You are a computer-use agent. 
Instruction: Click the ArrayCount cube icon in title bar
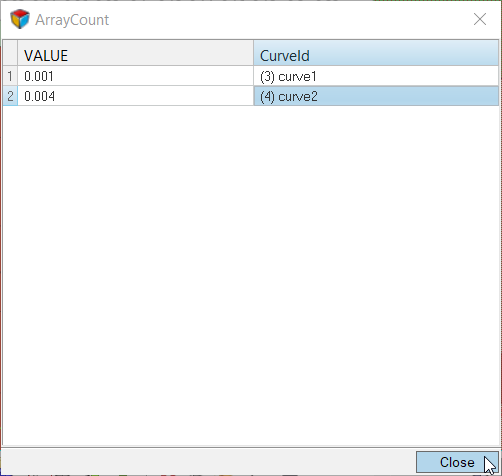tap(20, 19)
